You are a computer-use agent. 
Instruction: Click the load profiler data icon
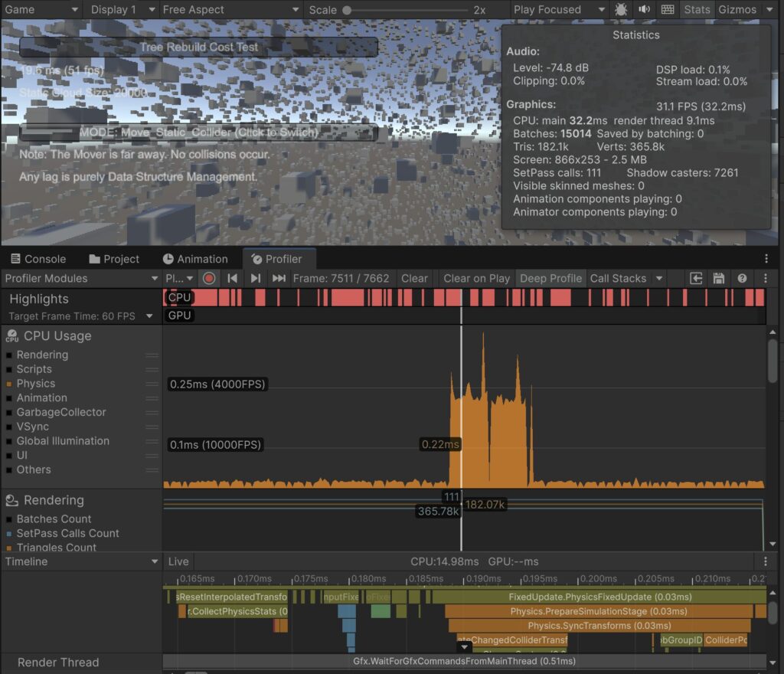pos(696,278)
